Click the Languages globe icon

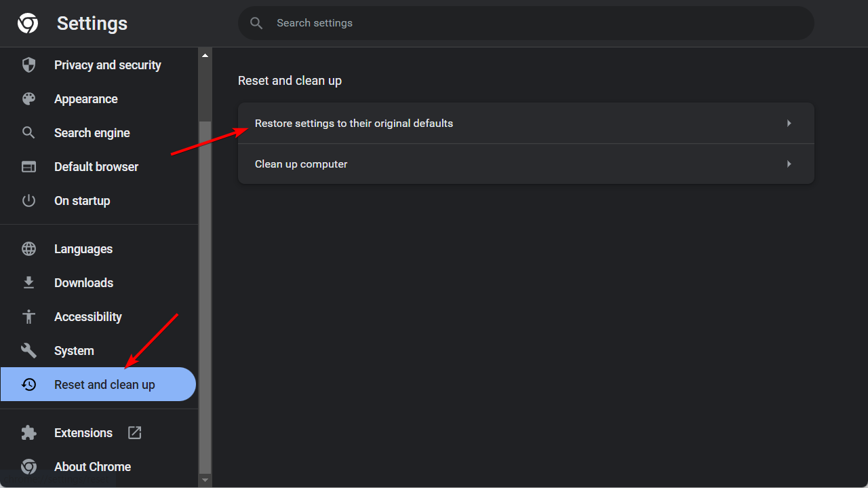28,249
